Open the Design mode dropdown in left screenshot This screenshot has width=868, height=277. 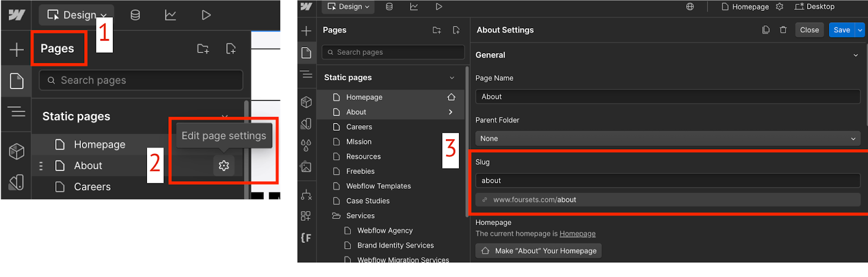(x=76, y=15)
